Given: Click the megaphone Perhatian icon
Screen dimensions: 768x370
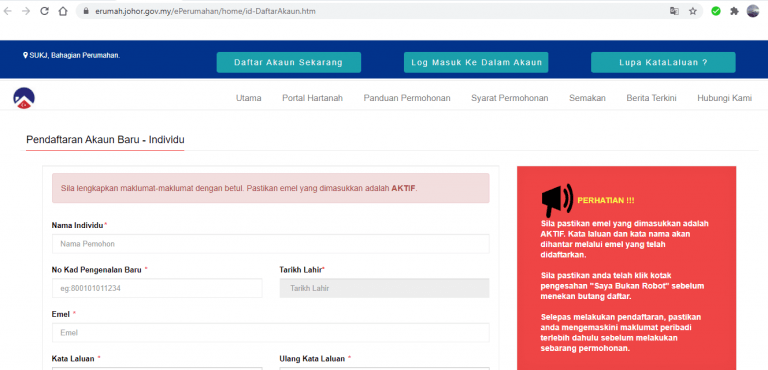Looking at the screenshot, I should point(557,200).
